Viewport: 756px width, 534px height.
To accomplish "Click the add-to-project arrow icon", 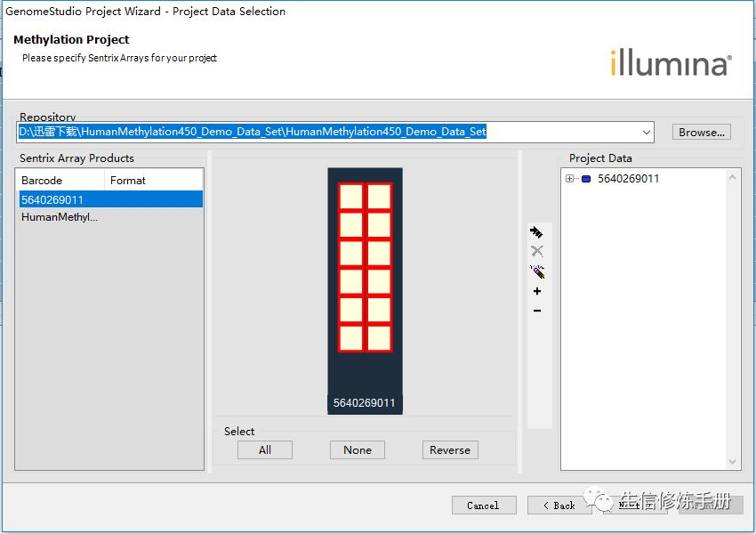I will click(536, 232).
